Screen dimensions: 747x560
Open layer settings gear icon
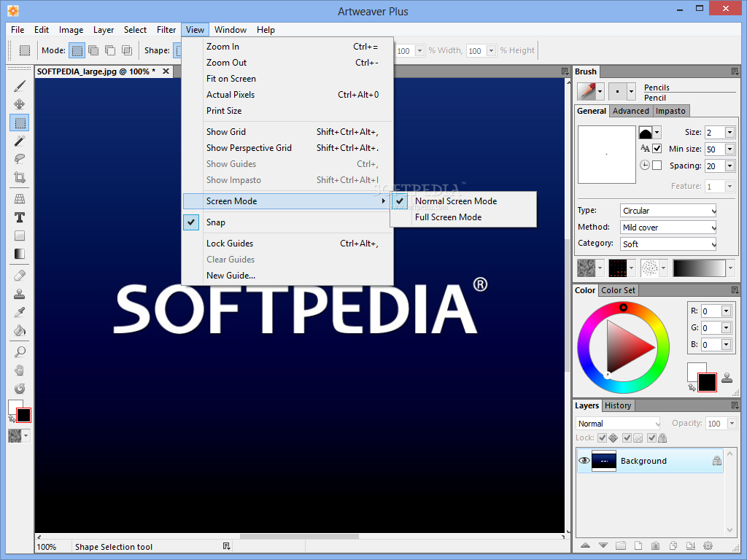tap(708, 545)
